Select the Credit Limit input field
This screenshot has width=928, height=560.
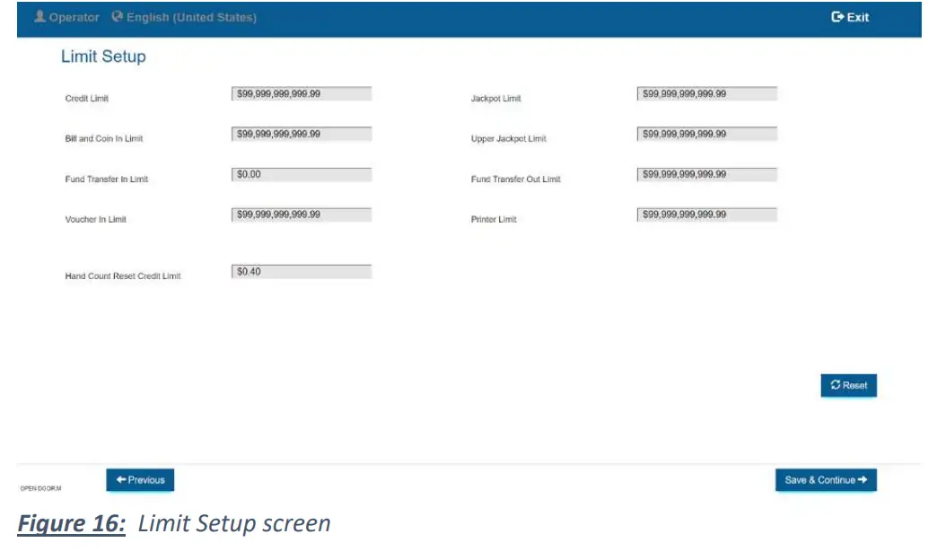[x=302, y=93]
